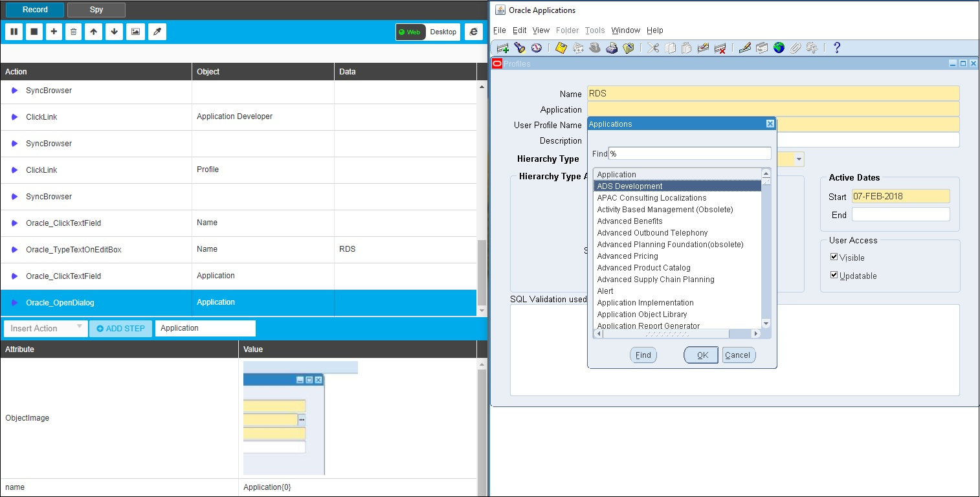This screenshot has width=980, height=497.
Task: Open the View menu
Action: pyautogui.click(x=541, y=30)
